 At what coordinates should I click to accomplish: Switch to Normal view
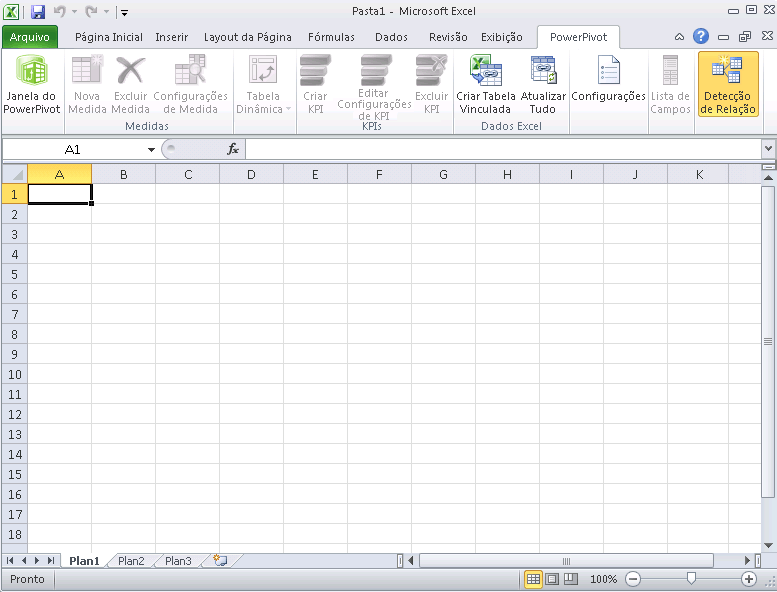[533, 579]
